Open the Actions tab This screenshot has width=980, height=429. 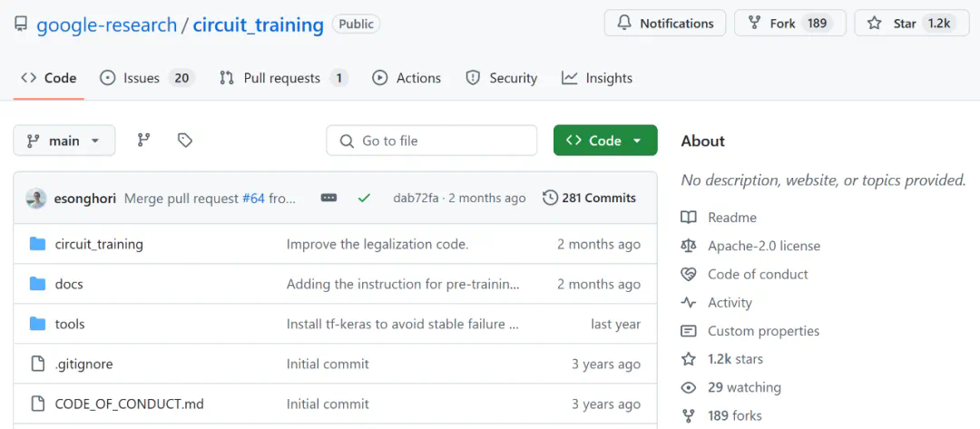(x=407, y=78)
